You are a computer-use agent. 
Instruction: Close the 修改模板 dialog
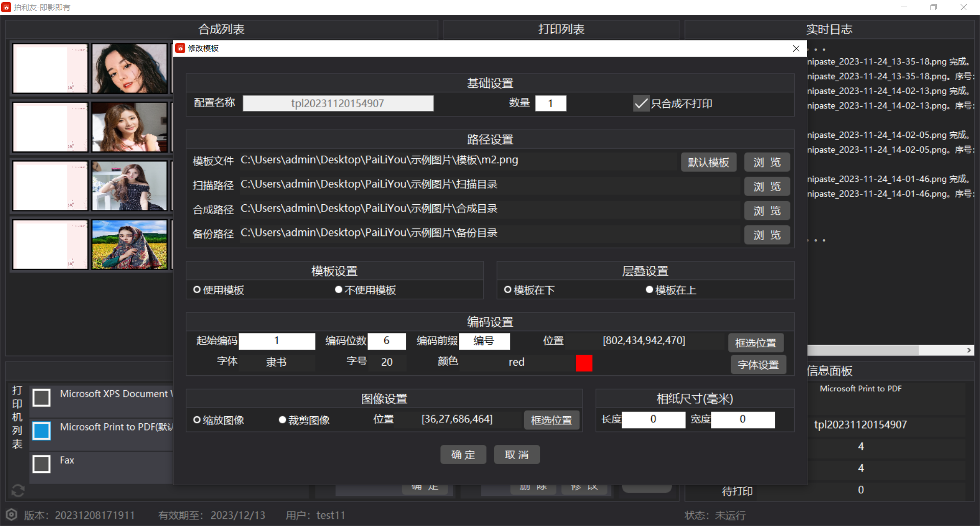[x=796, y=49]
